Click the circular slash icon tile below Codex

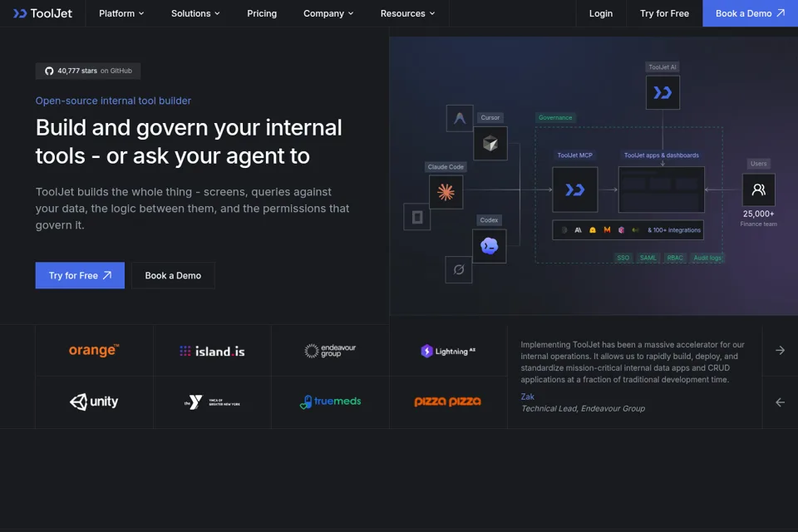pos(459,269)
